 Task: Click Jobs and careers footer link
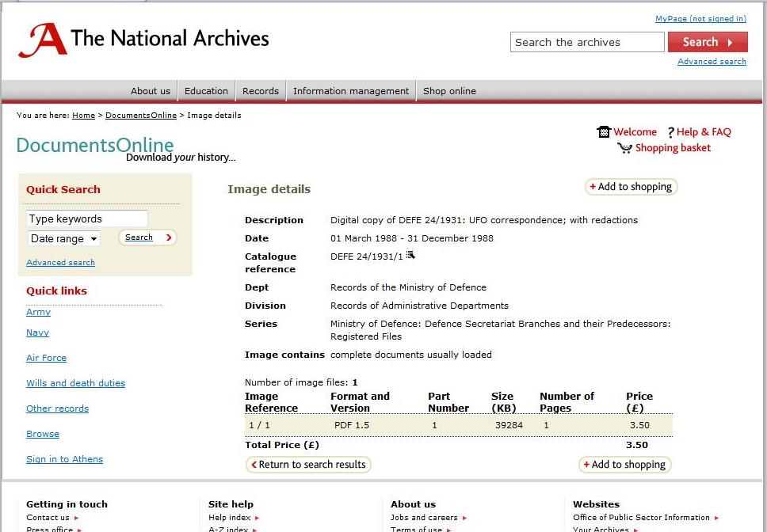point(424,518)
